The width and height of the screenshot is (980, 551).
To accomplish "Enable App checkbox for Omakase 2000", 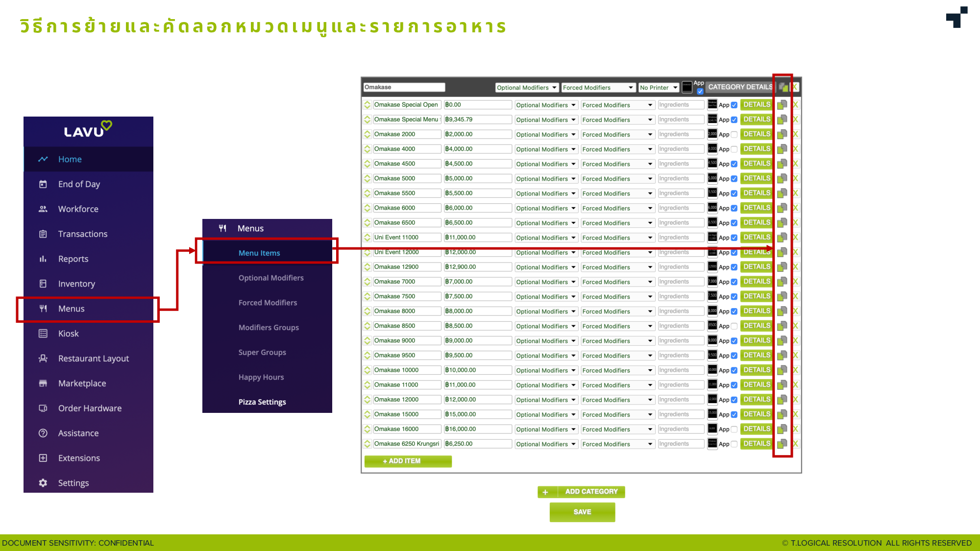I will pyautogui.click(x=734, y=135).
